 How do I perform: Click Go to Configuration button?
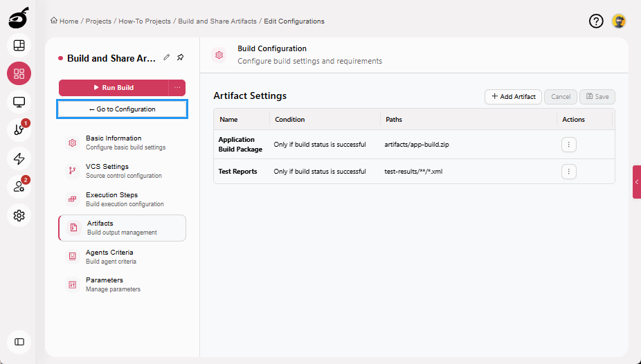click(123, 109)
